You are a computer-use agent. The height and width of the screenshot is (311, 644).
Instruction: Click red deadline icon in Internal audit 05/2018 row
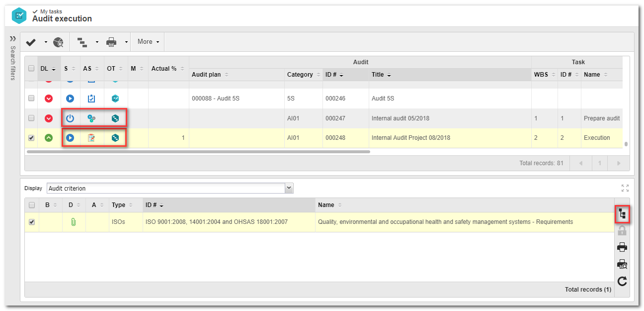pos(49,118)
